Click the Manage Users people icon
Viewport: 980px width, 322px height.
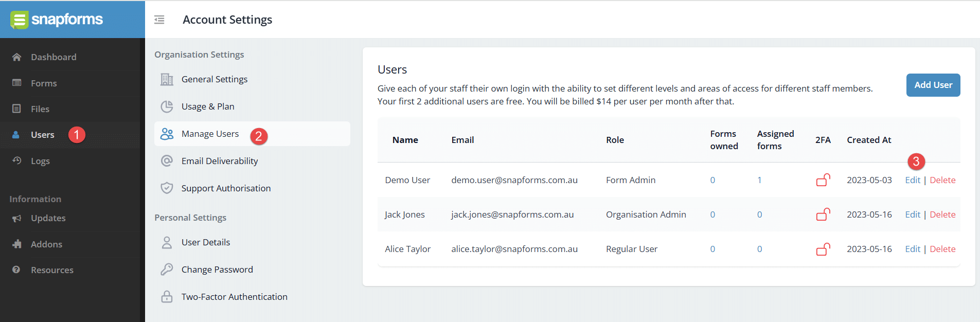[x=167, y=134]
